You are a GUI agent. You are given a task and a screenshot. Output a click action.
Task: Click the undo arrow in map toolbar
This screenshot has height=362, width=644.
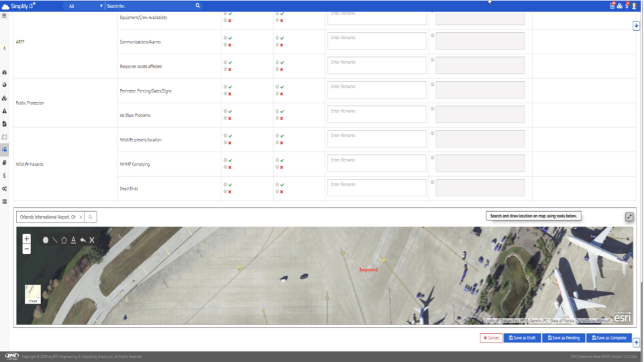coord(83,240)
